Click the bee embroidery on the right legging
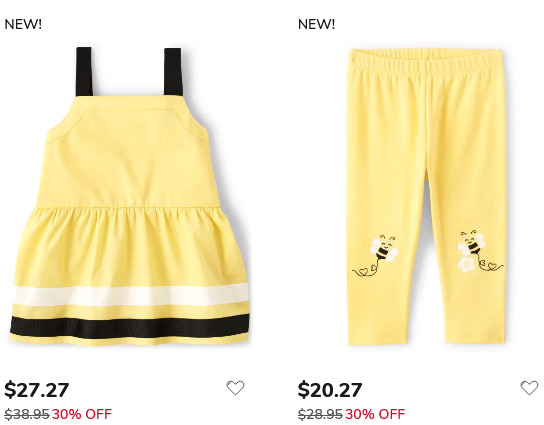This screenshot has width=544, height=425. click(x=471, y=244)
